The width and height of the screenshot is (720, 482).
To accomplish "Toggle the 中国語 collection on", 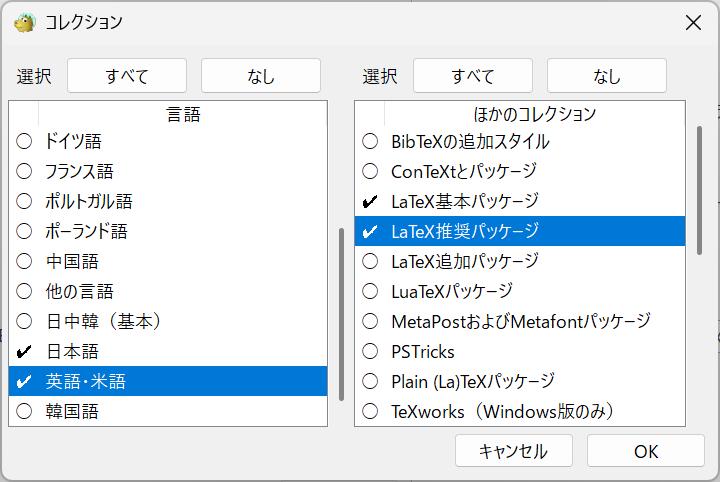I will point(24,262).
